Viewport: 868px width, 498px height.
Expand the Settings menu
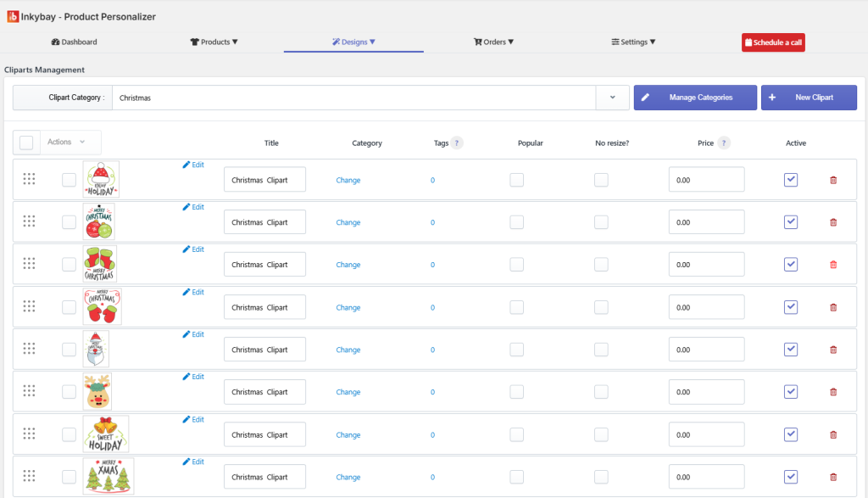pyautogui.click(x=633, y=42)
